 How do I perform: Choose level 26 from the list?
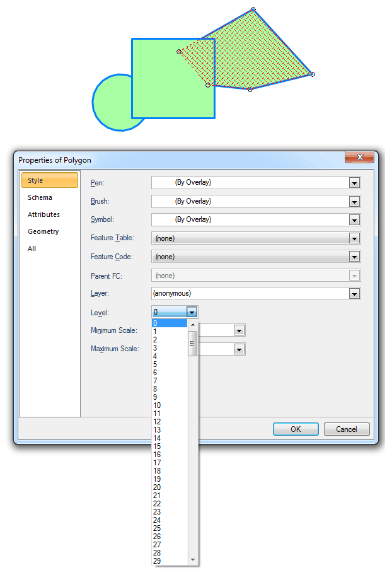coord(170,537)
